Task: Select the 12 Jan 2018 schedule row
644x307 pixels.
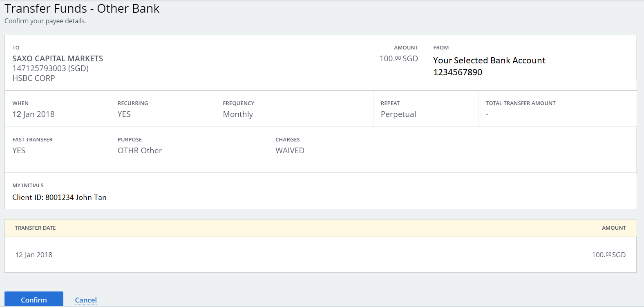Action: point(321,255)
